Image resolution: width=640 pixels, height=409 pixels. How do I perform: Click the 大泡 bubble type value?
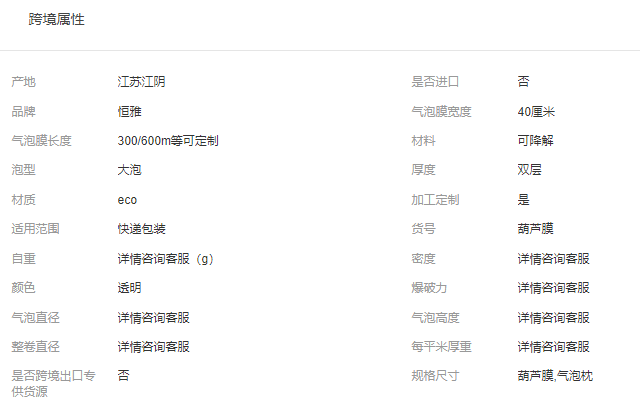click(x=130, y=170)
